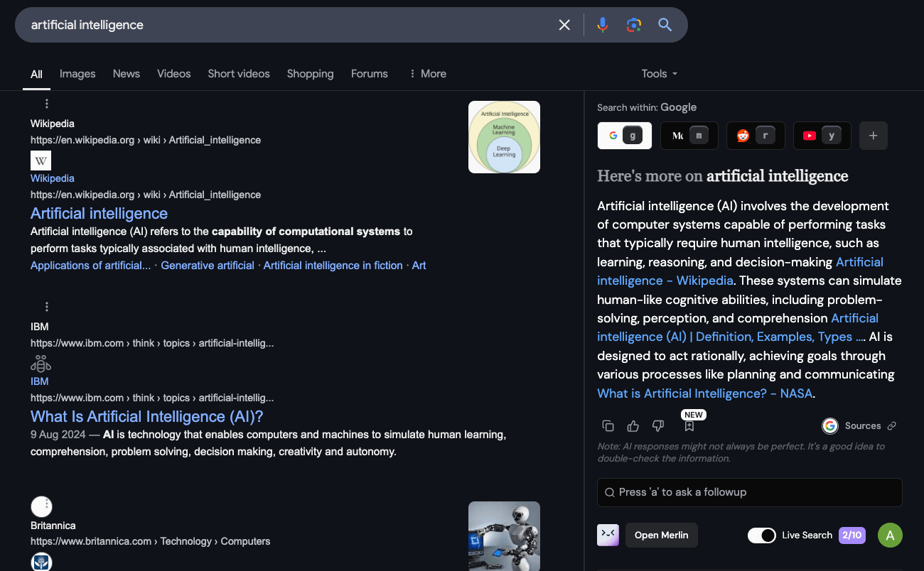This screenshot has height=571, width=924.
Task: Click the link icon next to Sources
Action: click(x=892, y=426)
